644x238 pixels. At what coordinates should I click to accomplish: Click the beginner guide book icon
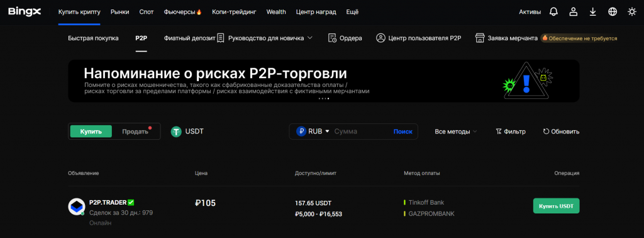pos(221,38)
